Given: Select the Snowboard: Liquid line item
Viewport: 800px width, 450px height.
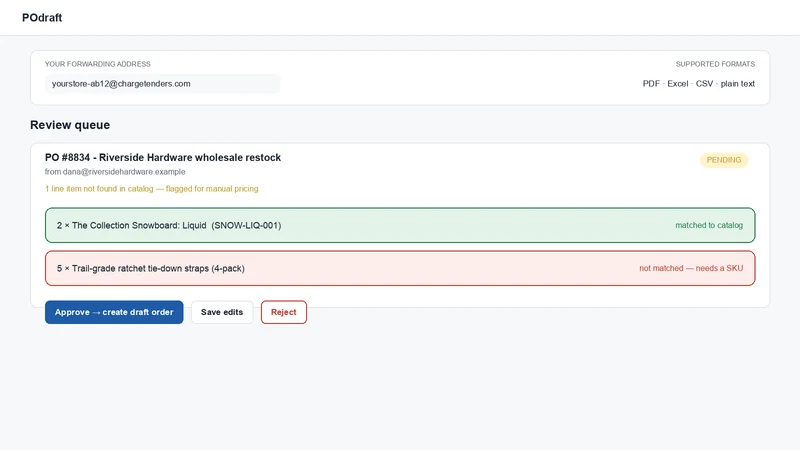Looking at the screenshot, I should (x=400, y=225).
